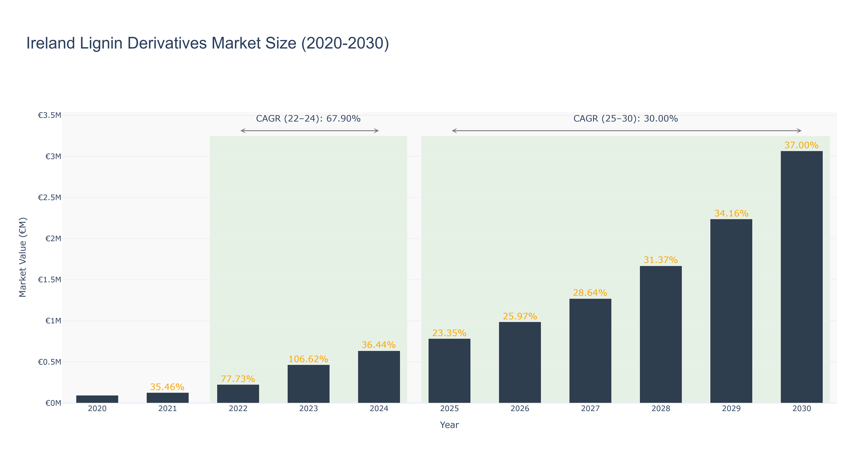
Task: Click the 2026 bar in chart
Action: tap(520, 363)
